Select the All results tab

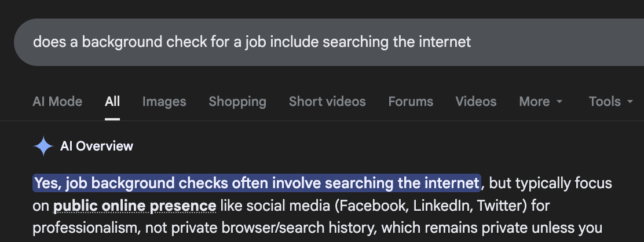(112, 102)
